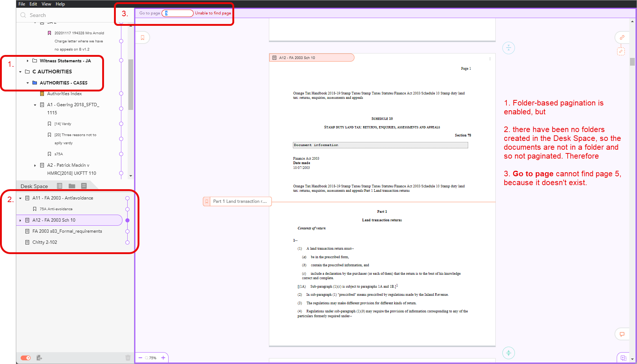
Task: Select the Desk Space tab
Action: click(34, 186)
